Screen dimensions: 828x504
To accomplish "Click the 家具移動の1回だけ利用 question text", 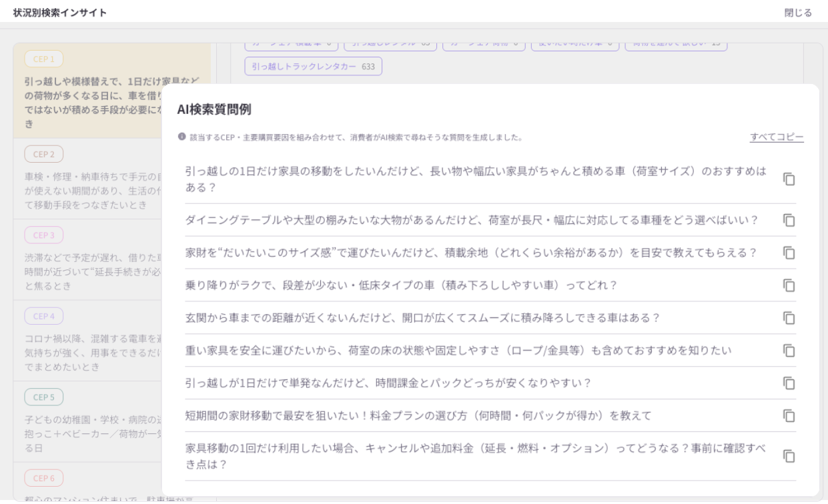I will point(476,457).
